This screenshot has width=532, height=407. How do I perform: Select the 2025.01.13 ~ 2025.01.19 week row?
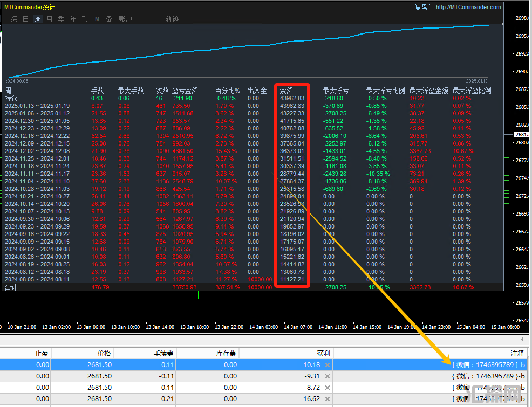click(x=37, y=106)
